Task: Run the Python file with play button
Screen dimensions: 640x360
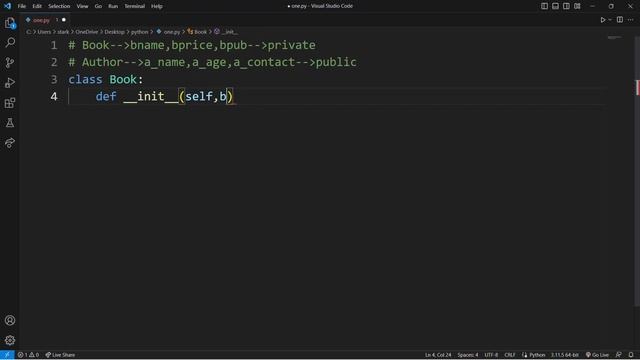Action: point(602,20)
